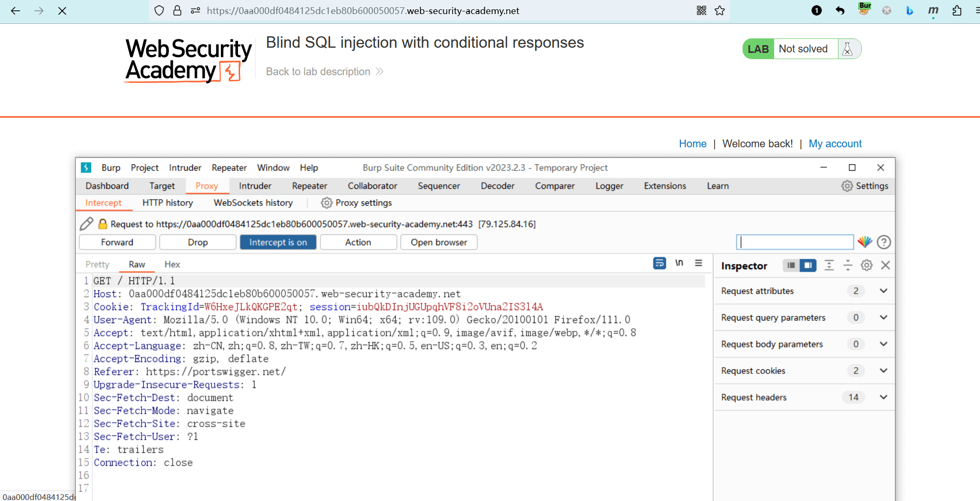The height and width of the screenshot is (501, 980).
Task: Expand the Request headers section
Action: [883, 397]
